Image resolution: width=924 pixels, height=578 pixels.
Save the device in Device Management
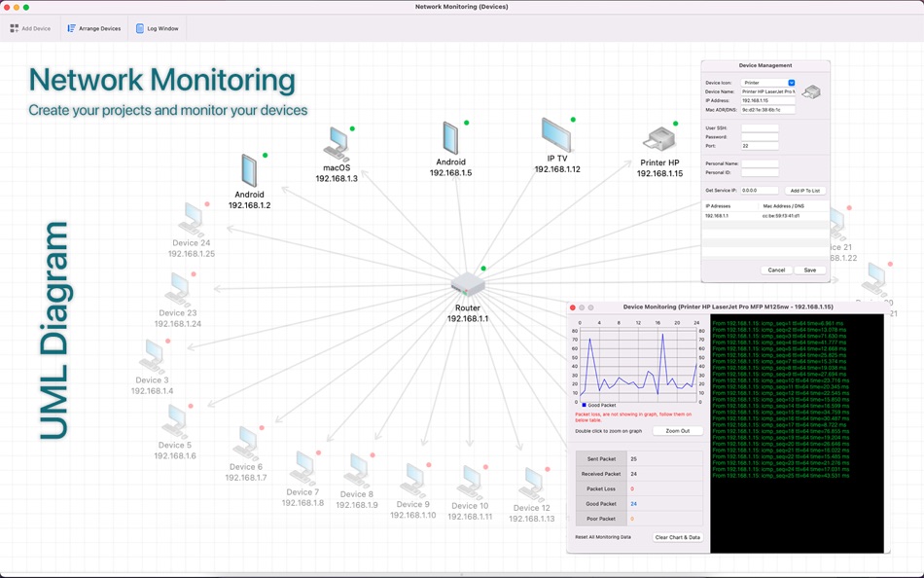(x=809, y=270)
